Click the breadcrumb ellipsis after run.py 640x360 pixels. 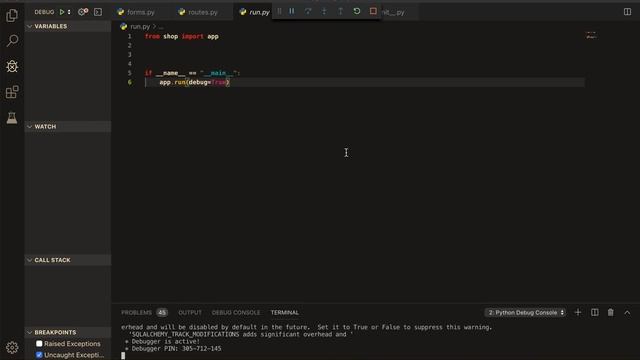(x=161, y=27)
